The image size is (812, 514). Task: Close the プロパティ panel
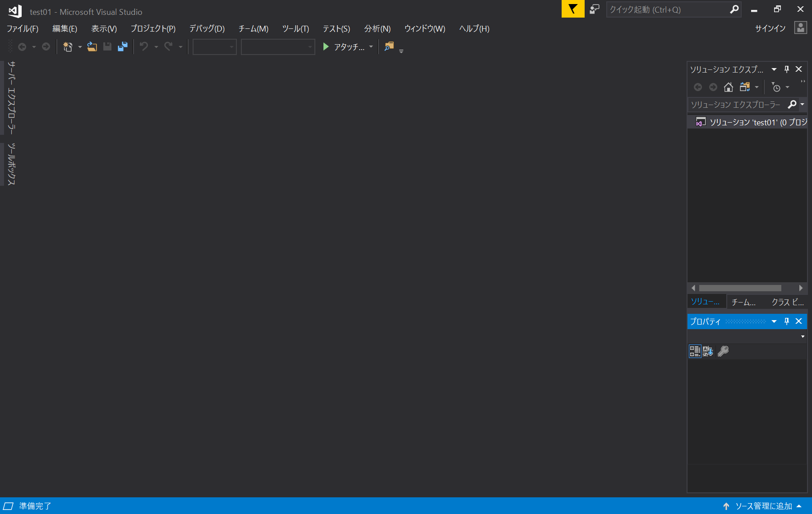[x=799, y=321]
